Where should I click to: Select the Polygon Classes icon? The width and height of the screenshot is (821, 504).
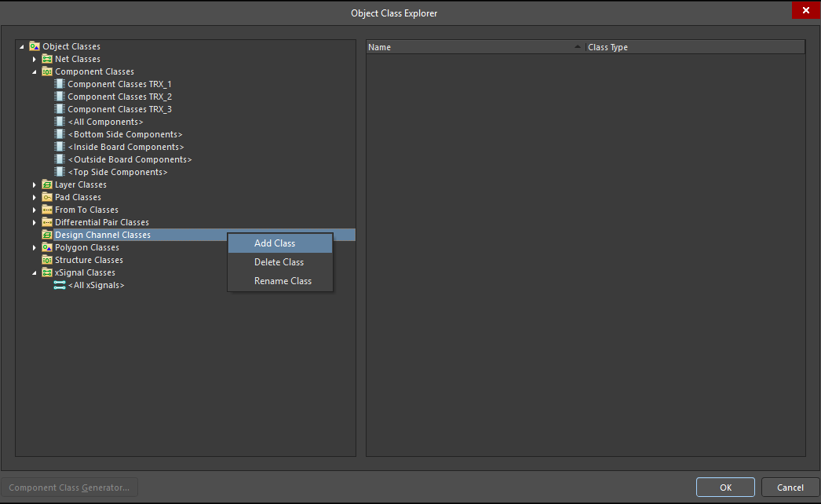46,247
